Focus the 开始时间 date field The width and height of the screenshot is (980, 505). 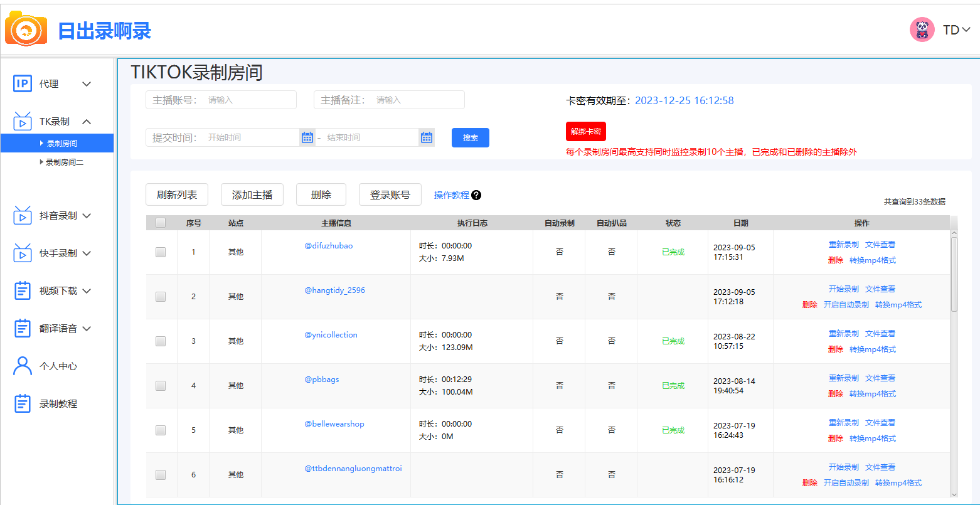[x=251, y=137]
